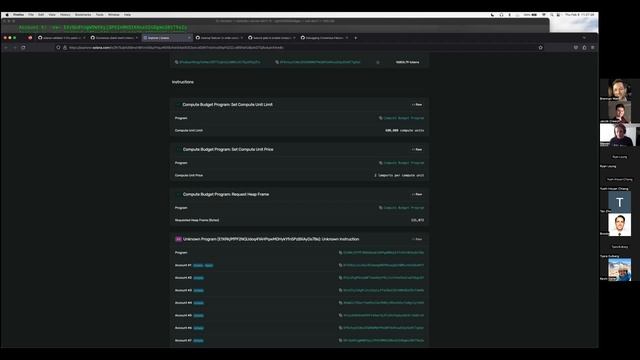The width and height of the screenshot is (640, 360).
Task: Switch to the last GitHub tab (Debugging…)
Action: (x=324, y=38)
